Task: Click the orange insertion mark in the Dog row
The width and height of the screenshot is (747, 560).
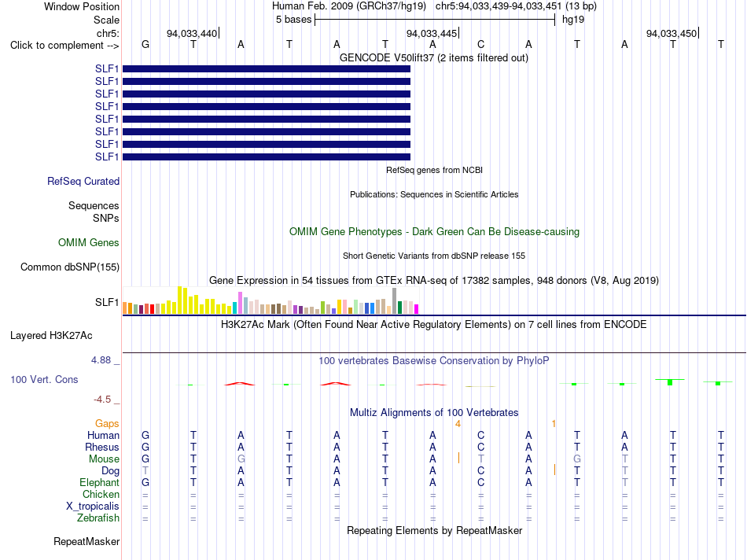Action: [x=554, y=470]
